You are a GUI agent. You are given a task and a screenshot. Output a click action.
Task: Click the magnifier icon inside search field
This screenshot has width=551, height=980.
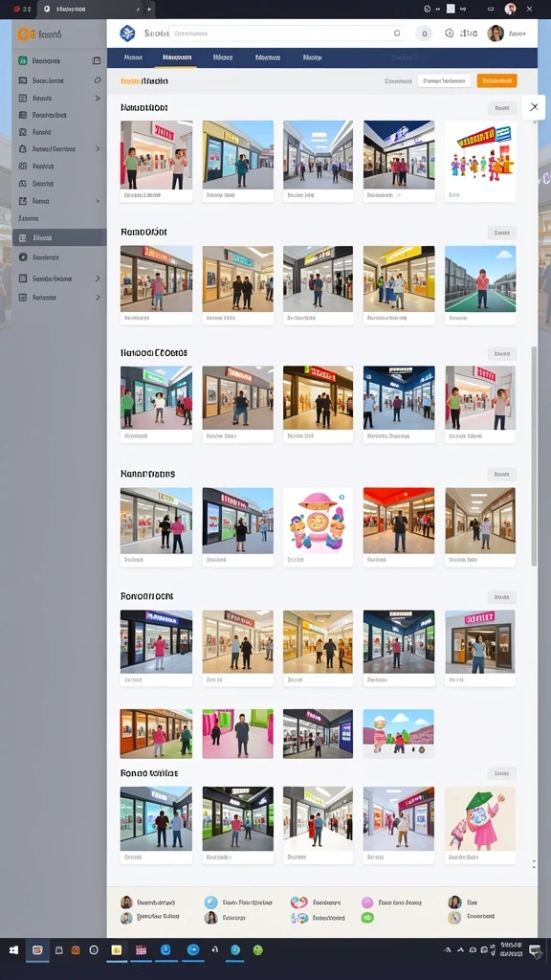397,33
